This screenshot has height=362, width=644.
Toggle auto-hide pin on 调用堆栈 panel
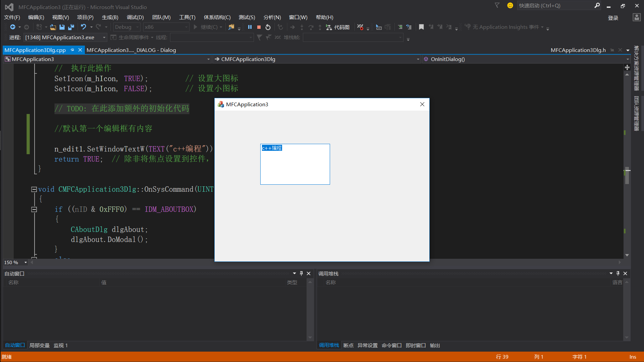[618, 274]
